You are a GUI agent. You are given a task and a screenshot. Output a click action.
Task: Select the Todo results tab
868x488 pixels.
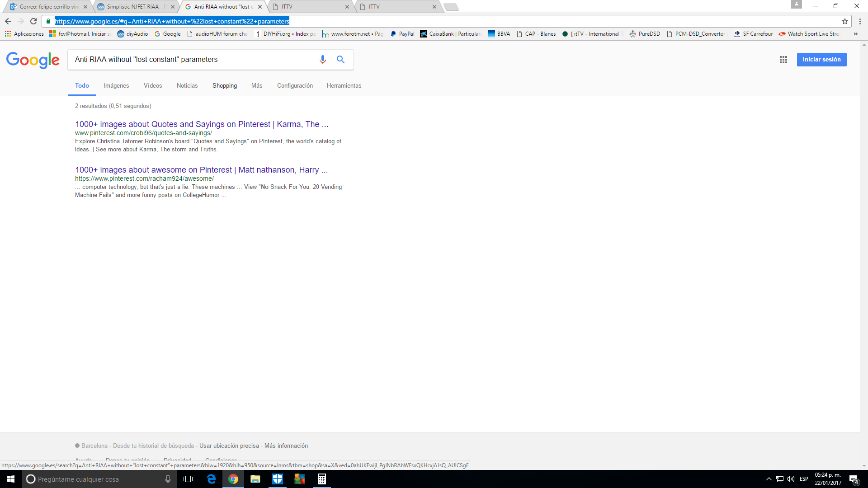(x=82, y=86)
